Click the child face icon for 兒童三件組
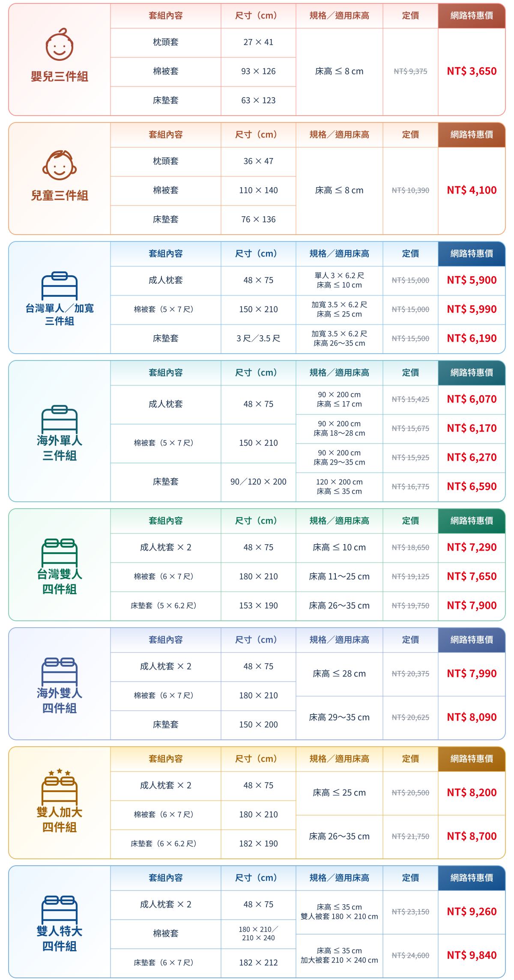 pyautogui.click(x=60, y=165)
